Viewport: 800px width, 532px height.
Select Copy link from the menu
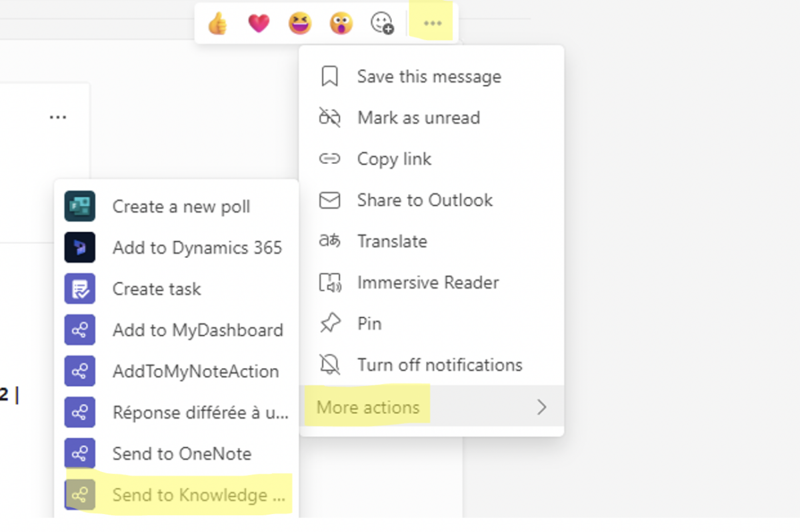point(394,159)
